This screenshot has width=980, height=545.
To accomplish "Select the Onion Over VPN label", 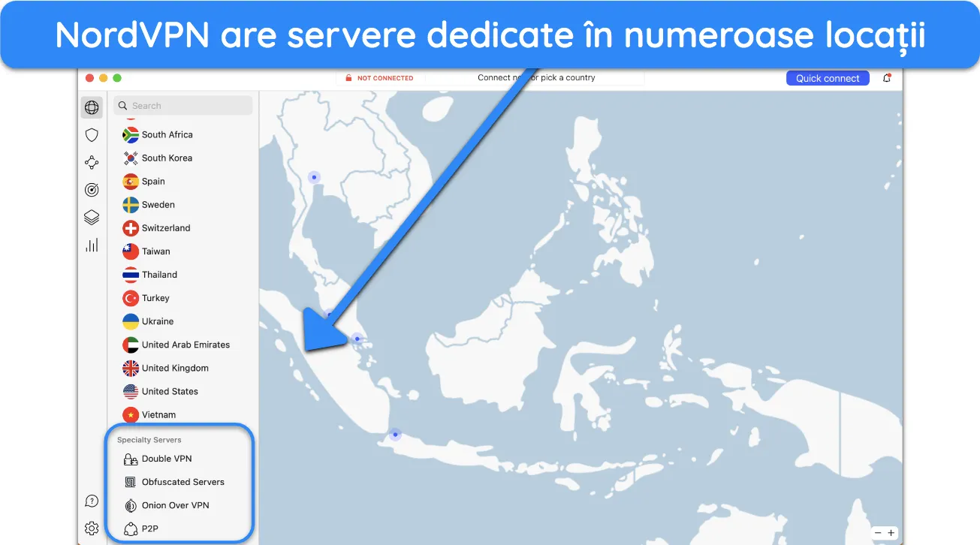I will tap(175, 505).
